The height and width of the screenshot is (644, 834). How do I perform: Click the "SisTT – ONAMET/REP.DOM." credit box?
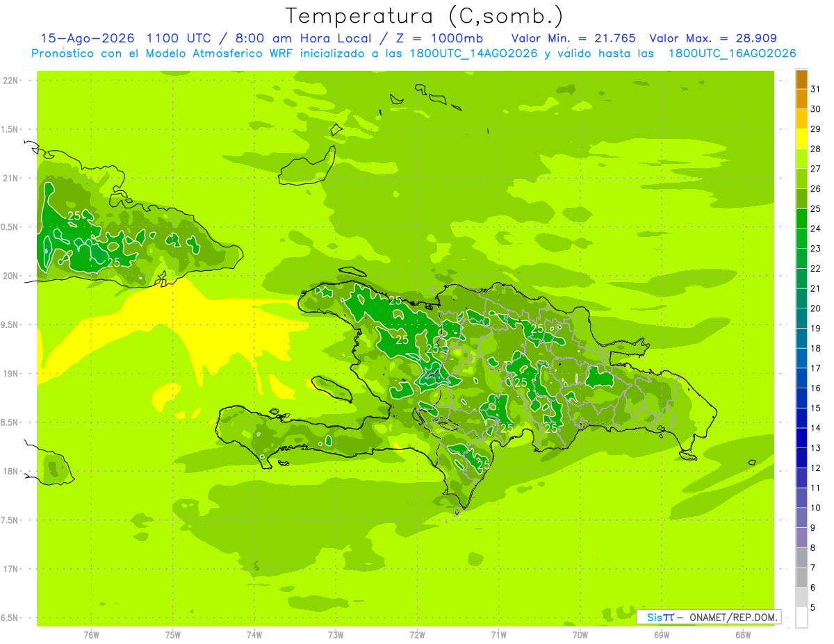(709, 617)
